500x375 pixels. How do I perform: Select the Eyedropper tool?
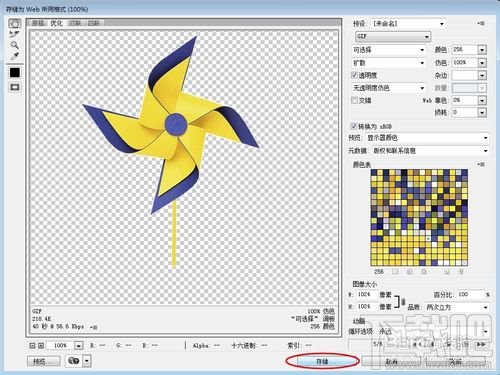[x=14, y=56]
